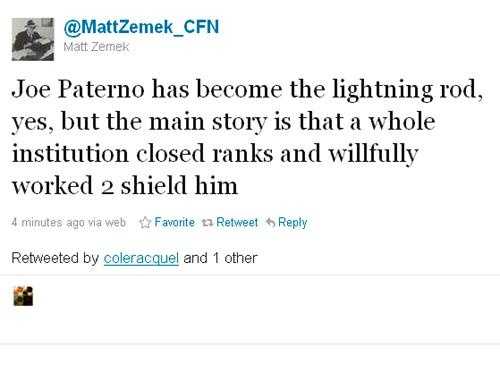Open the @MattZemek_CFN username link
500x373 pixels.
pyautogui.click(x=141, y=27)
